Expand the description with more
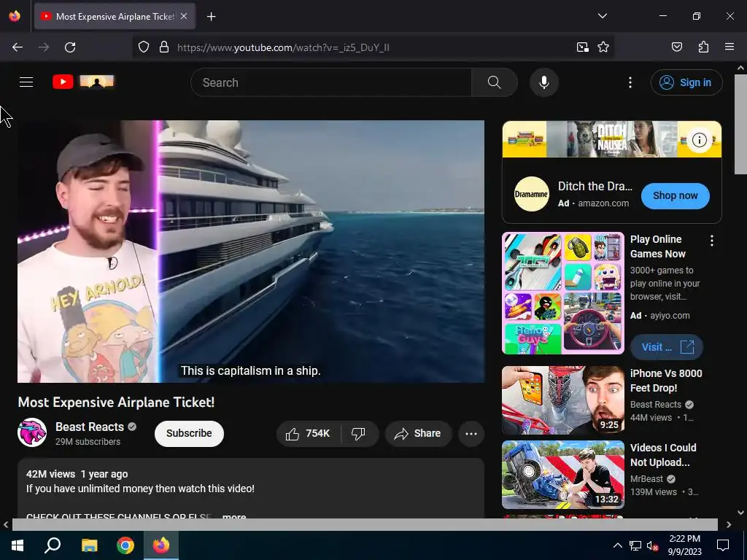 click(x=234, y=516)
